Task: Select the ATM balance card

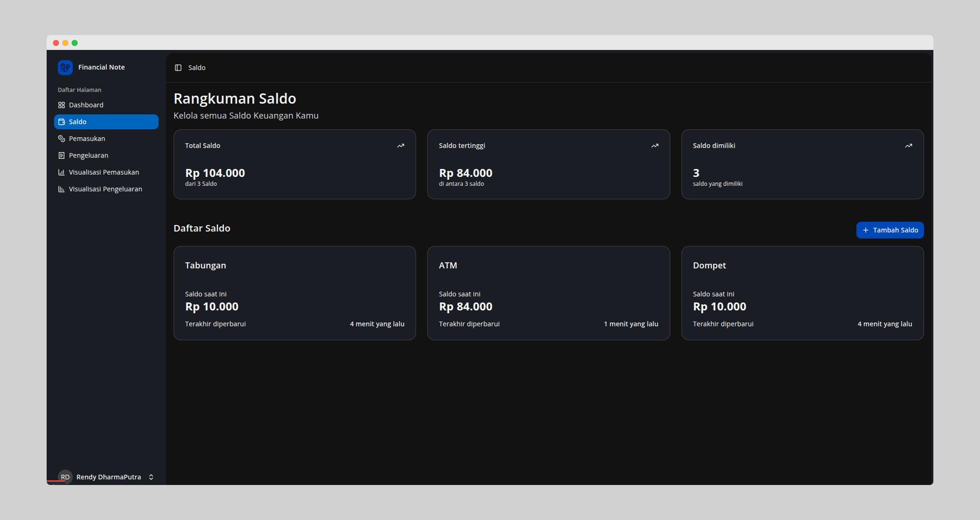Action: (549, 293)
